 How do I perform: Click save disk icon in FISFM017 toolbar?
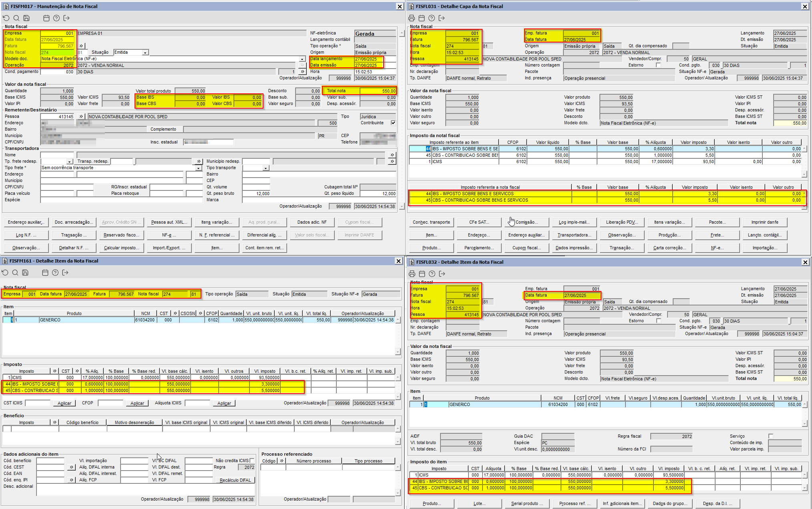[26, 18]
